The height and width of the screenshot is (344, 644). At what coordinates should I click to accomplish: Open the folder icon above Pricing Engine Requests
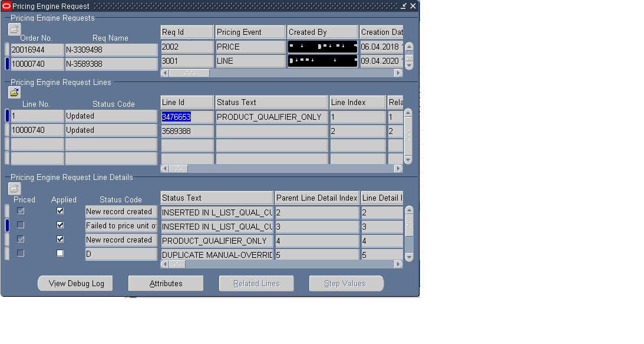click(x=14, y=28)
